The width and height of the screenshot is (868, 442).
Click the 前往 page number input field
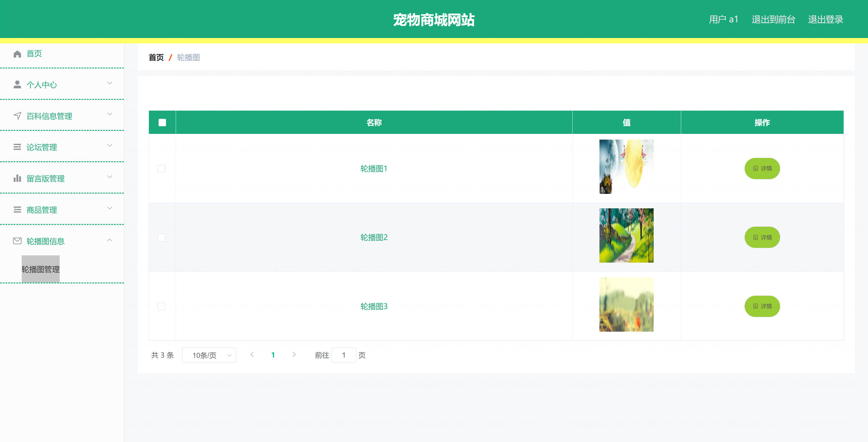point(343,355)
